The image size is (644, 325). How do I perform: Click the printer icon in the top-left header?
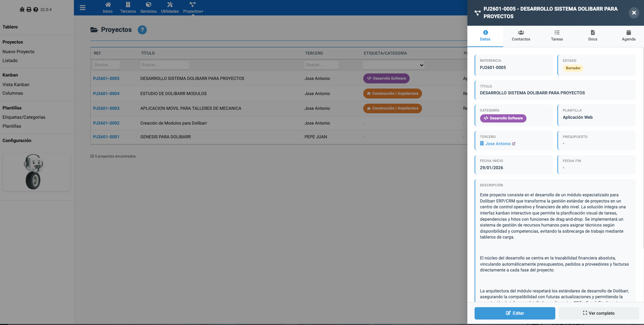click(x=29, y=10)
